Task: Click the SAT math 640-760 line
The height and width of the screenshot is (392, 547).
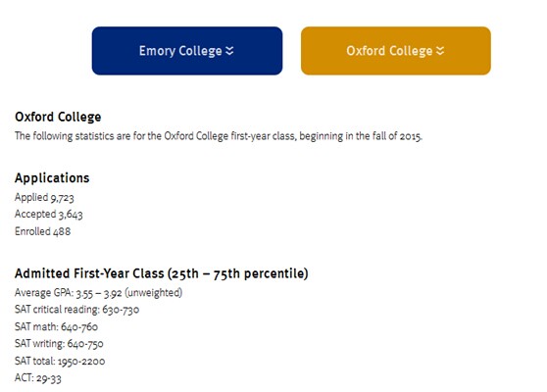Action: [x=56, y=326]
